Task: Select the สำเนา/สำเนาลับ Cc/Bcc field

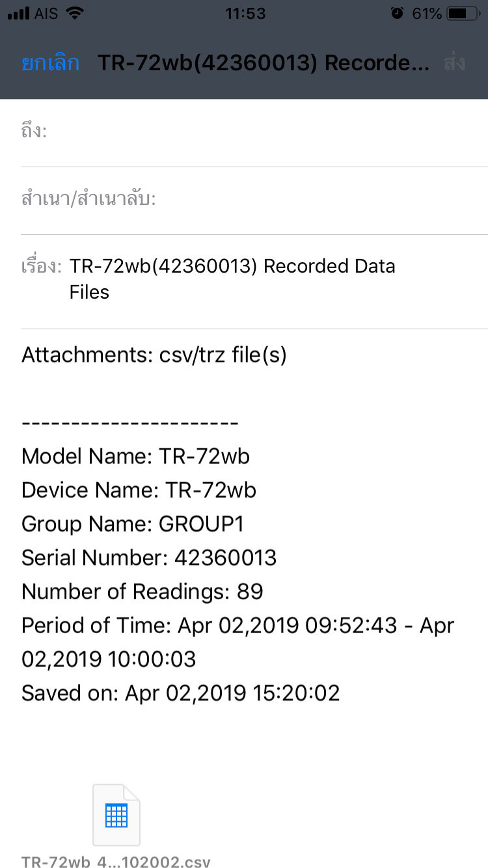Action: [254, 199]
